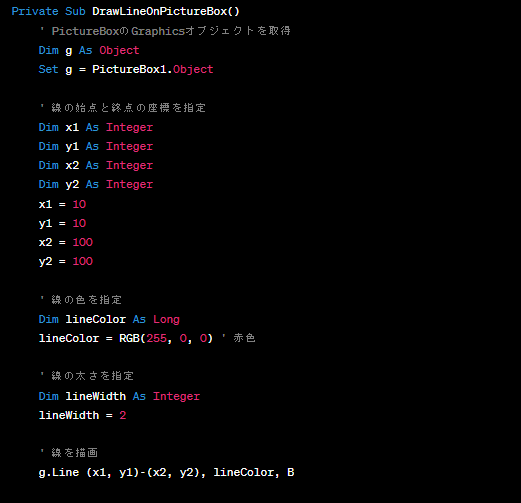Click the Private keyword on first line
This screenshot has width=521, height=503.
pos(35,11)
